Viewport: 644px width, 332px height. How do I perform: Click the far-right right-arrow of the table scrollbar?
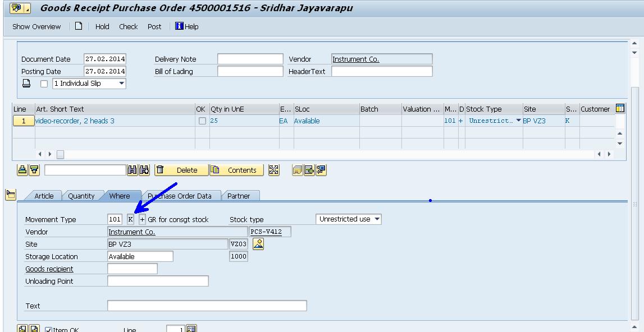click(x=609, y=154)
